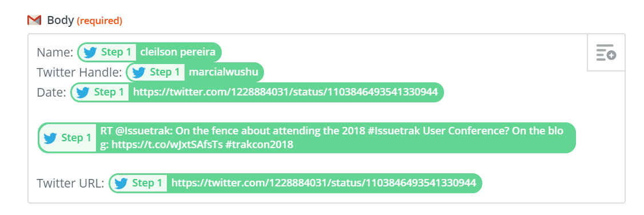Click the orange (required) text
The width and height of the screenshot is (644, 215).
pyautogui.click(x=100, y=21)
